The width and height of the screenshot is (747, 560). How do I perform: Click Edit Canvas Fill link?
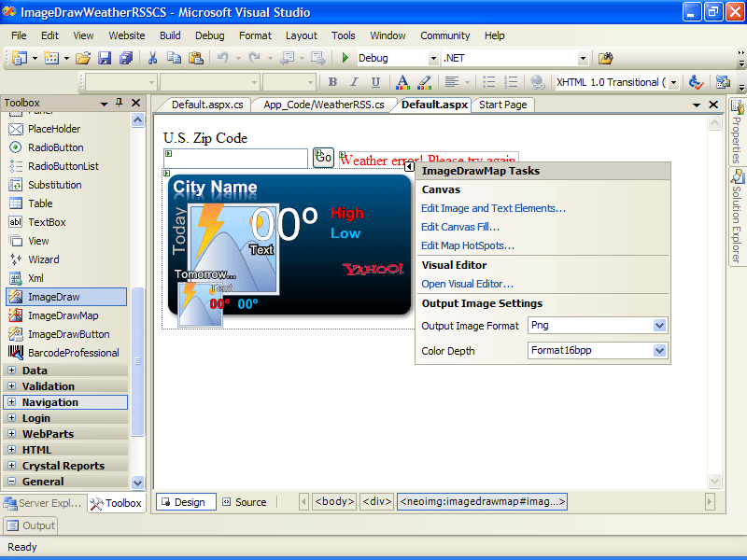460,227
